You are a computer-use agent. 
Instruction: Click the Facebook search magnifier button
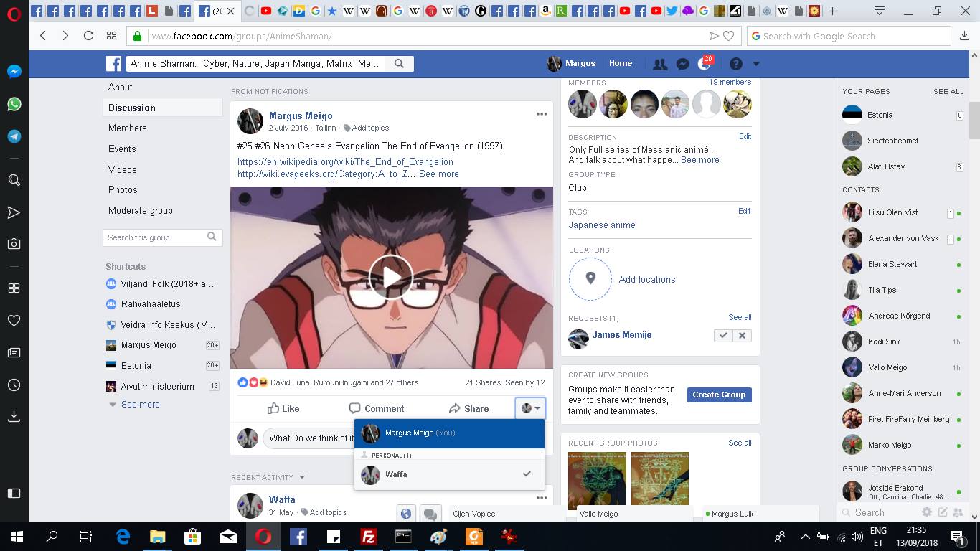coord(400,64)
